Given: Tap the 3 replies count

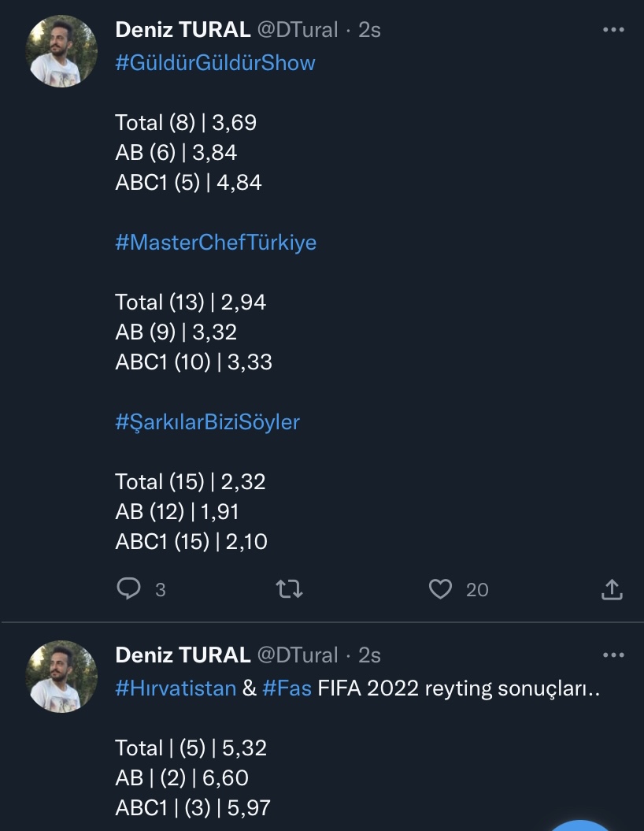Looking at the screenshot, I should click(160, 590).
